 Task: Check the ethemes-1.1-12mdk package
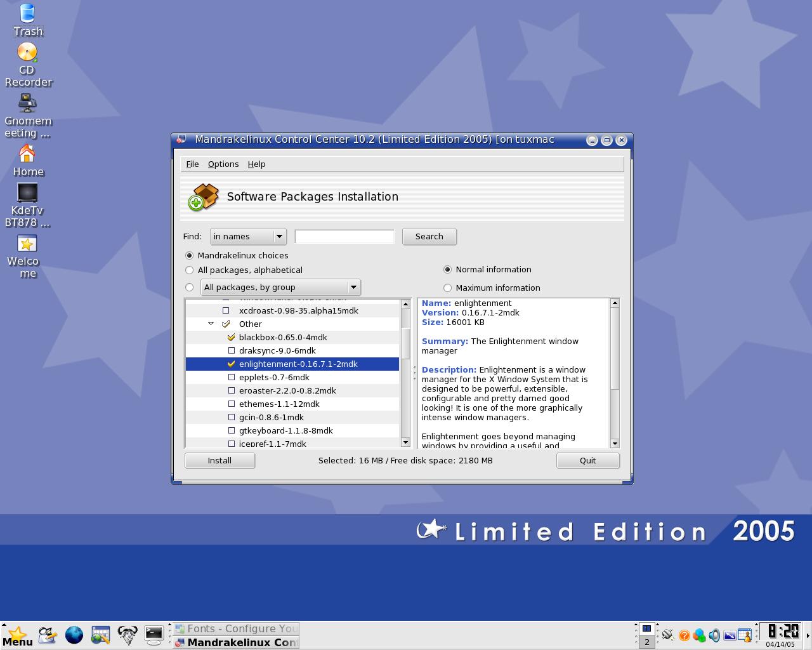coord(232,404)
